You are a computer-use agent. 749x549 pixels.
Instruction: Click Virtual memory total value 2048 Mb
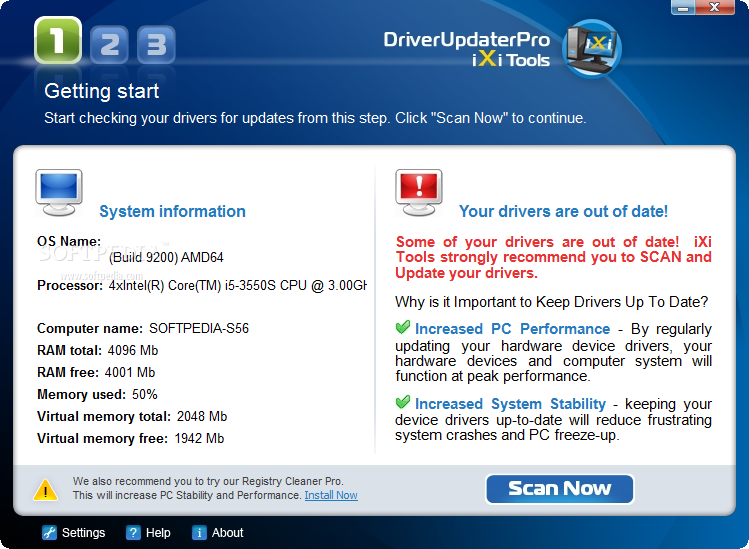point(202,416)
